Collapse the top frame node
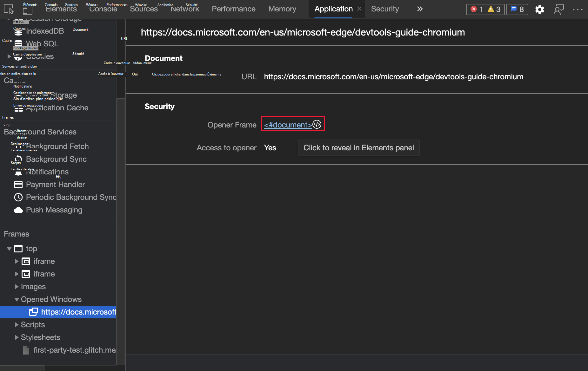The height and width of the screenshot is (371, 588). tap(9, 249)
